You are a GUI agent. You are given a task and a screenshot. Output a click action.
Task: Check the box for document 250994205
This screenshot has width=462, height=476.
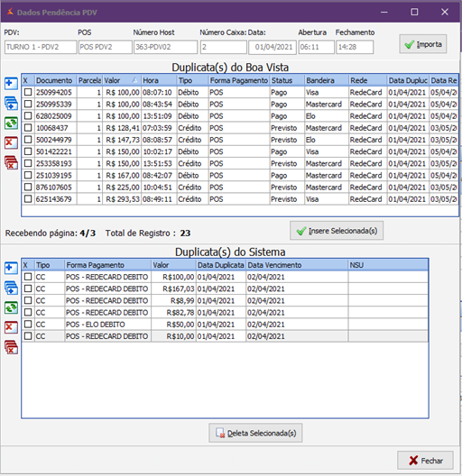pyautogui.click(x=28, y=92)
